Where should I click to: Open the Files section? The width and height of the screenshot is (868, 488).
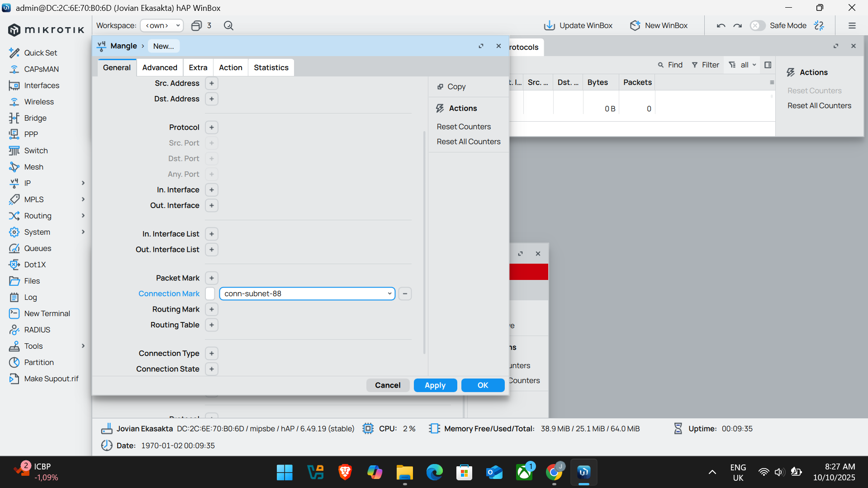click(x=32, y=281)
